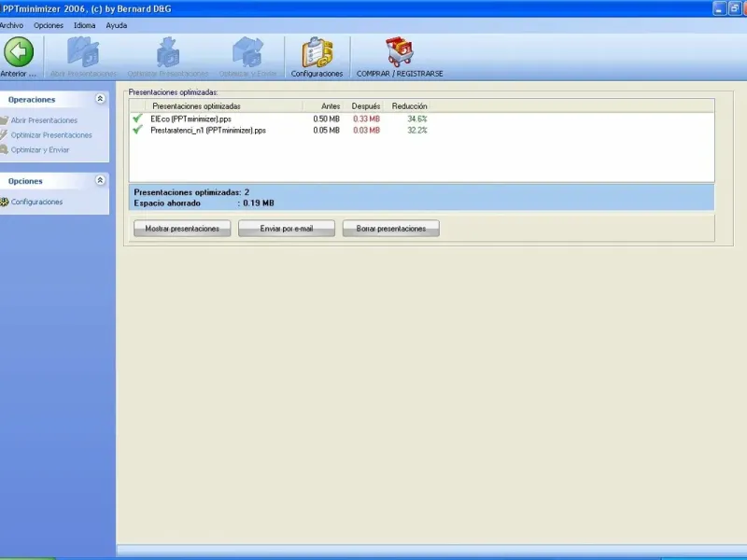The width and height of the screenshot is (747, 560).
Task: Click the 0.33 MB Después value
Action: (x=366, y=119)
